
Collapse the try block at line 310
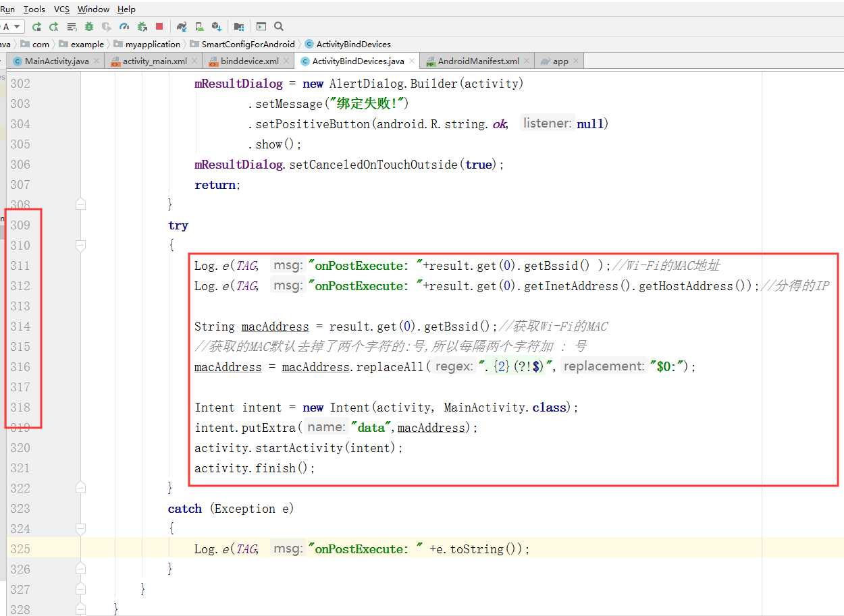tap(81, 246)
